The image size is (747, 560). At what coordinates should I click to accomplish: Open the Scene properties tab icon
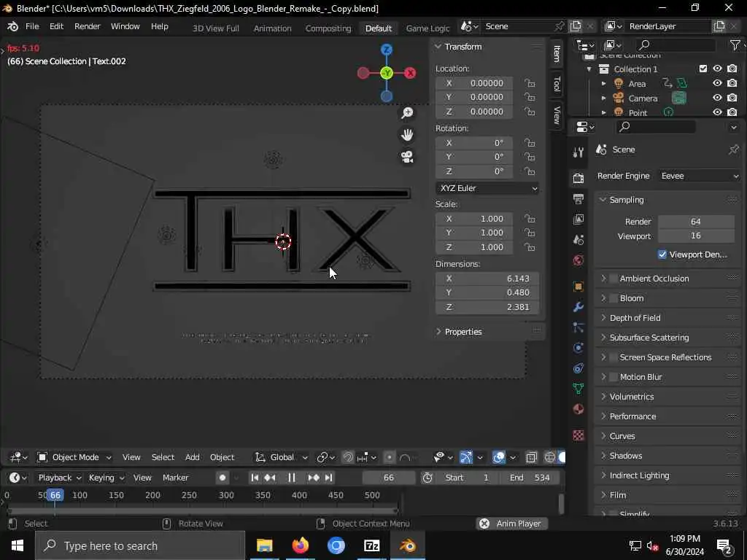(x=578, y=239)
